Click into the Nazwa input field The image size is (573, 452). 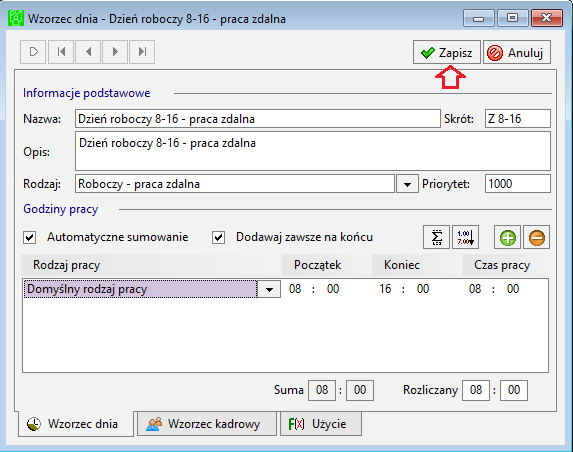pyautogui.click(x=258, y=119)
